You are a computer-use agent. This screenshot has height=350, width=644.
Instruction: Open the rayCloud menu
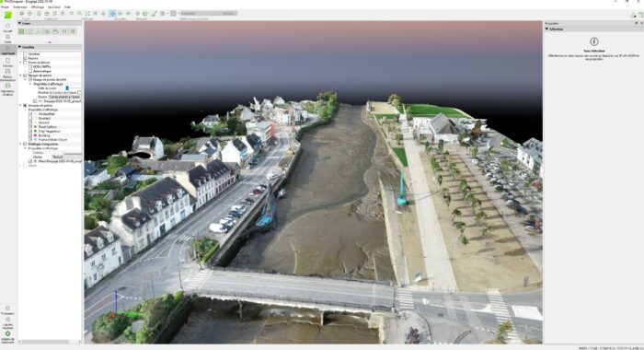tap(53, 7)
